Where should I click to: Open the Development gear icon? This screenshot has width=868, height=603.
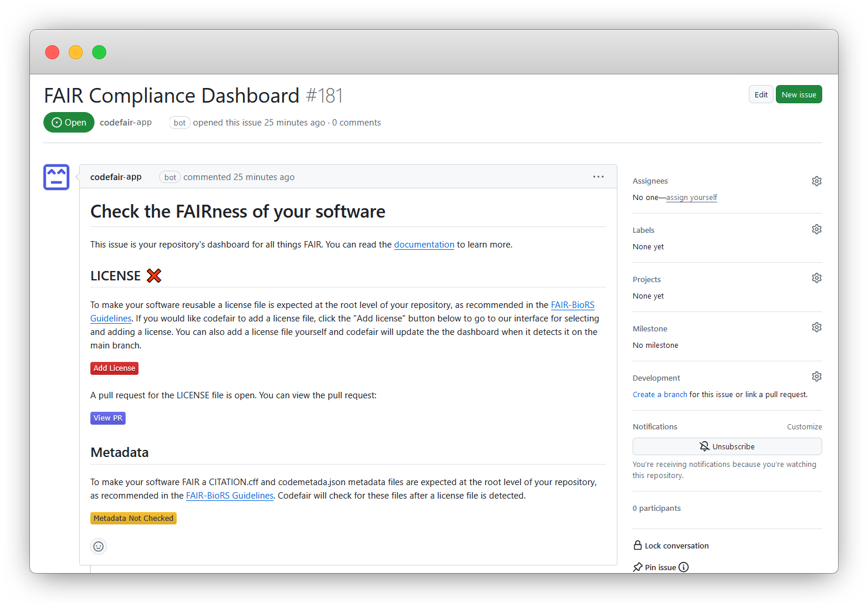(x=816, y=377)
